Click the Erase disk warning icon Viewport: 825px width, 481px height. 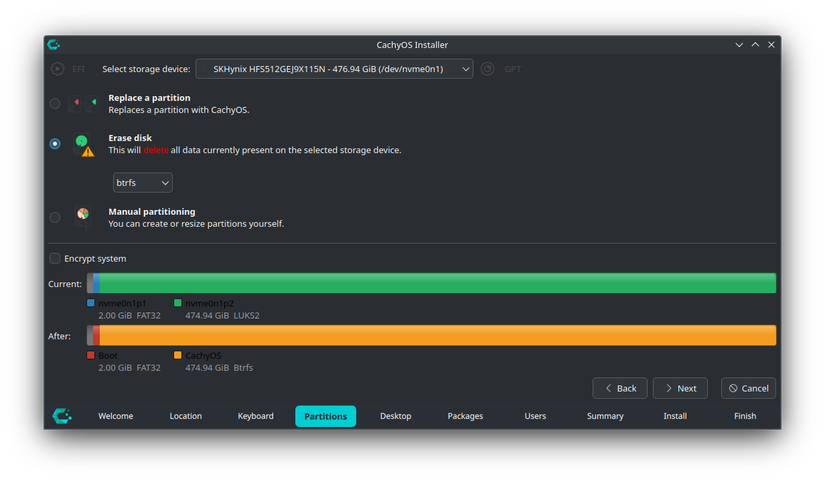click(x=88, y=152)
